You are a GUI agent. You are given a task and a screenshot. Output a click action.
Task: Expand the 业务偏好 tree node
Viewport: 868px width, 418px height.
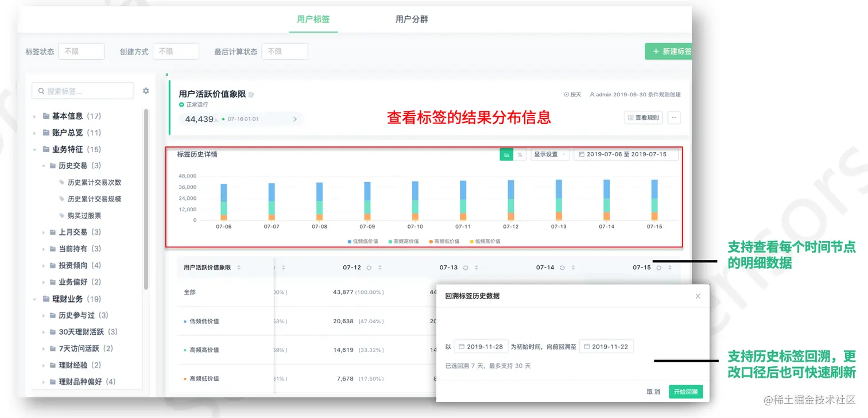pyautogui.click(x=44, y=282)
